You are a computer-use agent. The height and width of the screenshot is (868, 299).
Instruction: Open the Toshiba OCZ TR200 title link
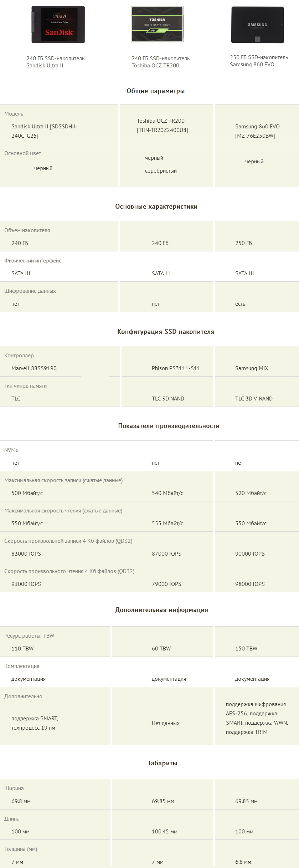tap(160, 62)
